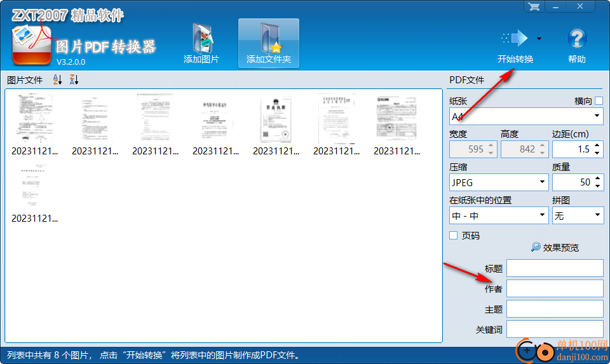
Task: Select the sixth image thumbnail in top row
Action: click(336, 118)
